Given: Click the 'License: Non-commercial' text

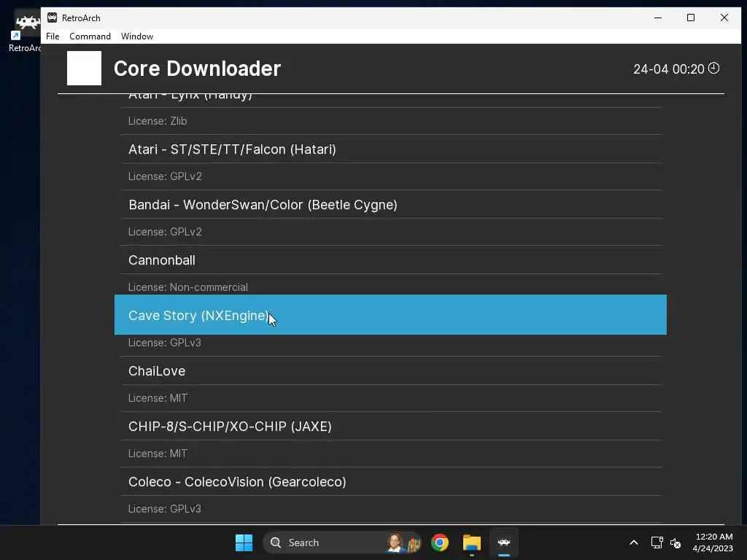Looking at the screenshot, I should [x=187, y=287].
